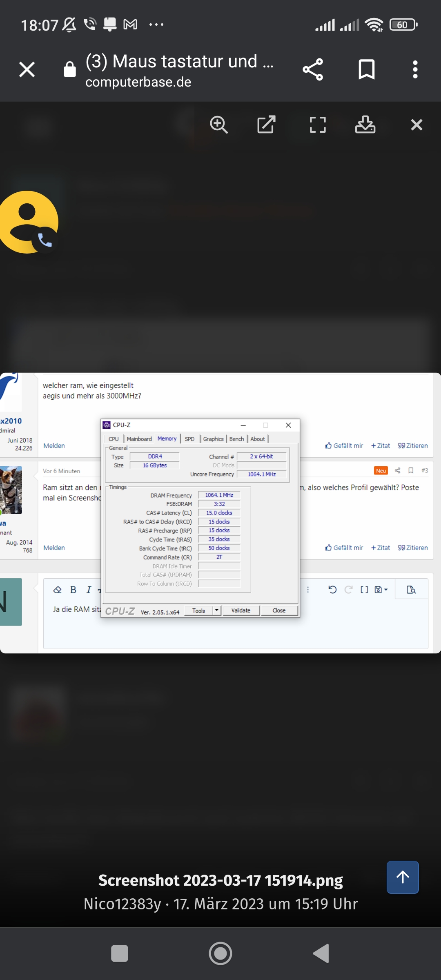Open the Bench tab in CPU-Z
Image resolution: width=441 pixels, height=980 pixels.
[236, 439]
